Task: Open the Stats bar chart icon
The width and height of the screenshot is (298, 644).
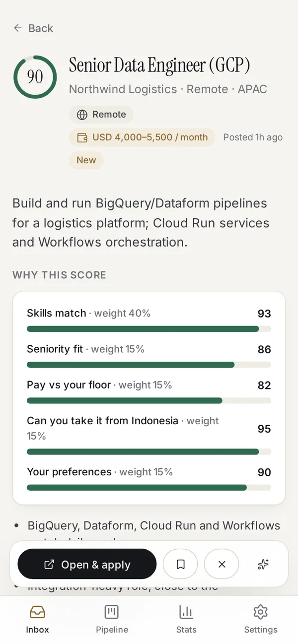Action: coord(186,612)
